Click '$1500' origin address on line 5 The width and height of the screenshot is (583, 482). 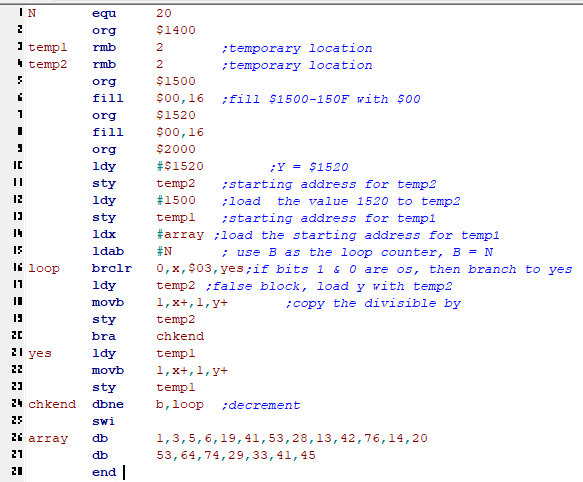click(176, 81)
